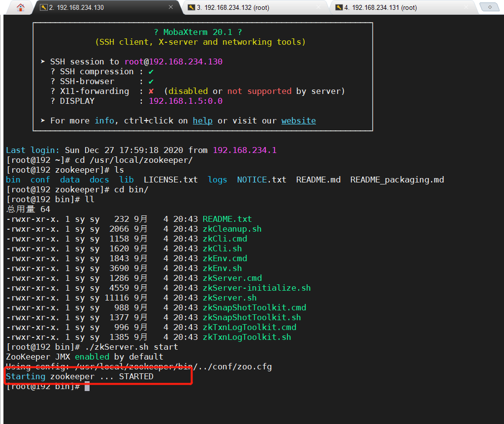
Task: Click the logs directory name
Action: (x=217, y=180)
